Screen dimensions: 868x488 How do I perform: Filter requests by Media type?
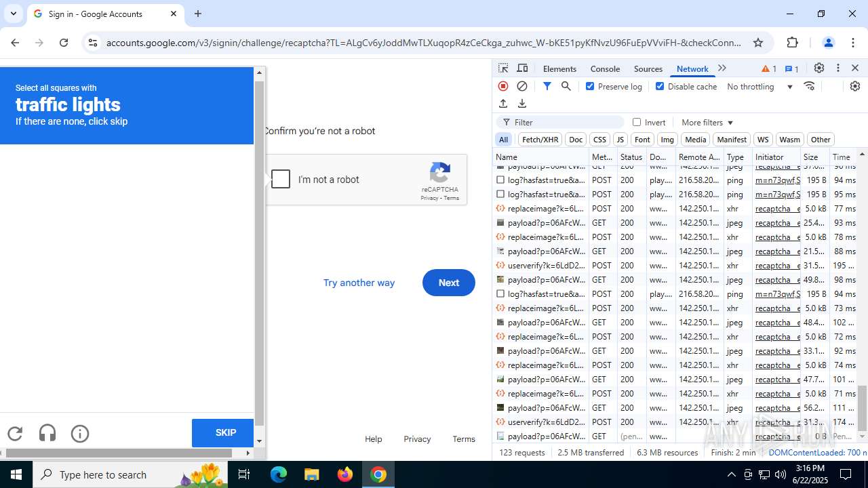695,140
